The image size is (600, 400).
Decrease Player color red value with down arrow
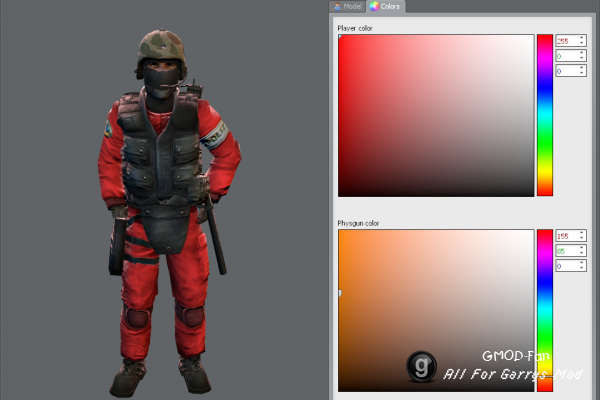coord(582,43)
